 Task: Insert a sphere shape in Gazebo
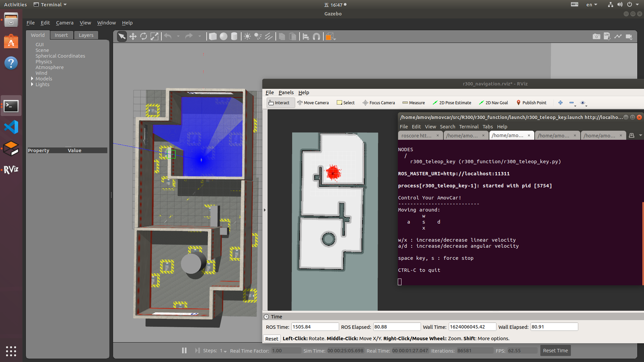click(223, 36)
